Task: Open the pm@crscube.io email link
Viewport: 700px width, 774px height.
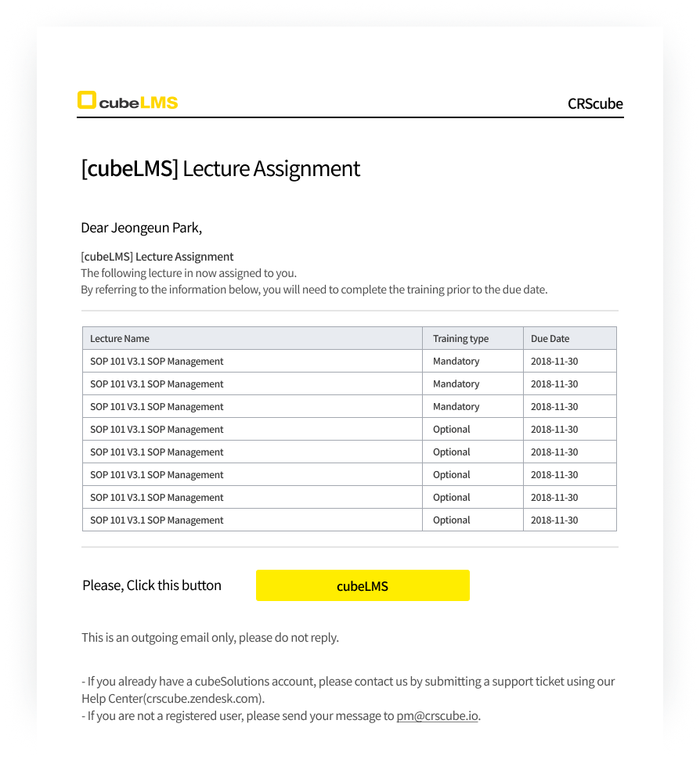Action: pyautogui.click(x=437, y=716)
